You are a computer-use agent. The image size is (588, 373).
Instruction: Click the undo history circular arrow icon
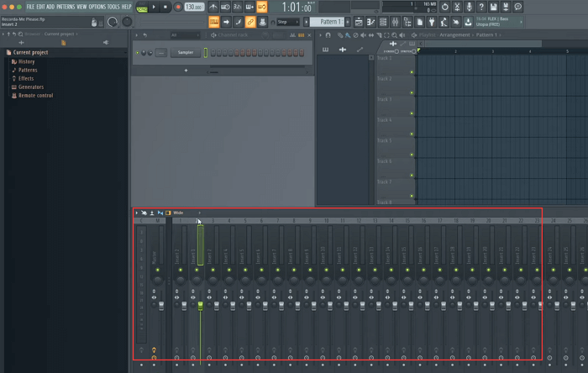444,7
